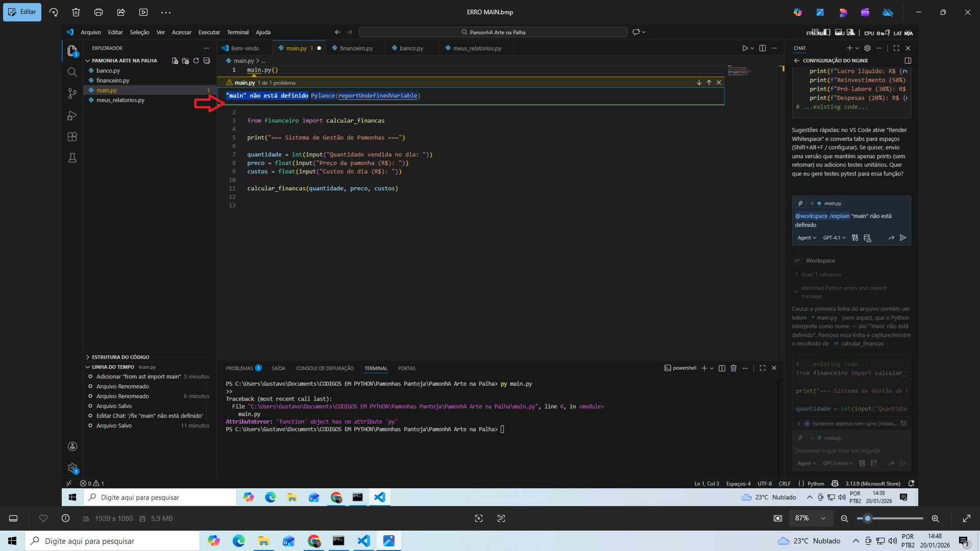
Task: Click the reportUndefinedVariable link
Action: click(378, 96)
